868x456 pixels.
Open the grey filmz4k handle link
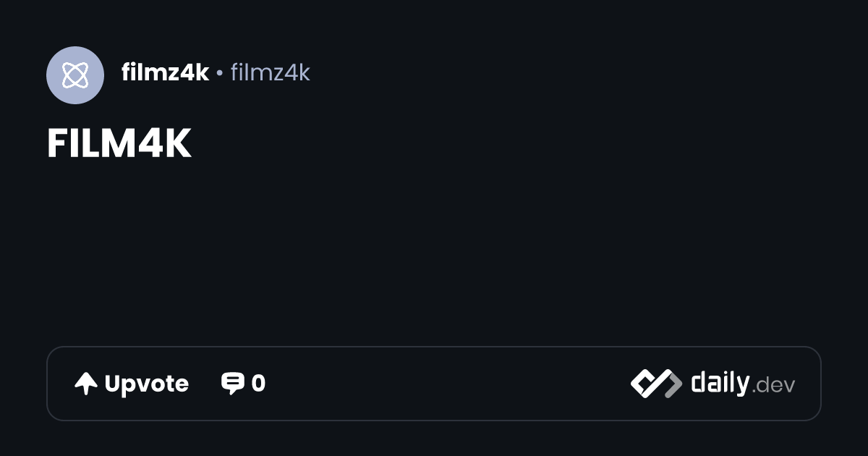(270, 72)
